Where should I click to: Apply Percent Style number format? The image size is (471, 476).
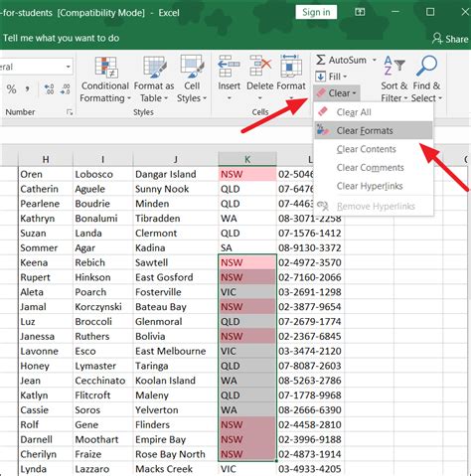tap(12, 89)
